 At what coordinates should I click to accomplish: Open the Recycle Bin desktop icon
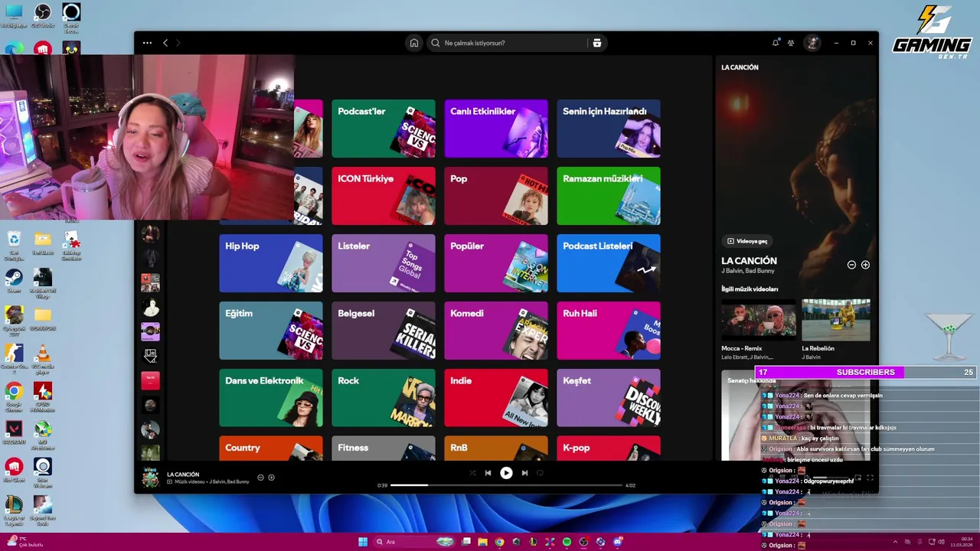coord(14,243)
